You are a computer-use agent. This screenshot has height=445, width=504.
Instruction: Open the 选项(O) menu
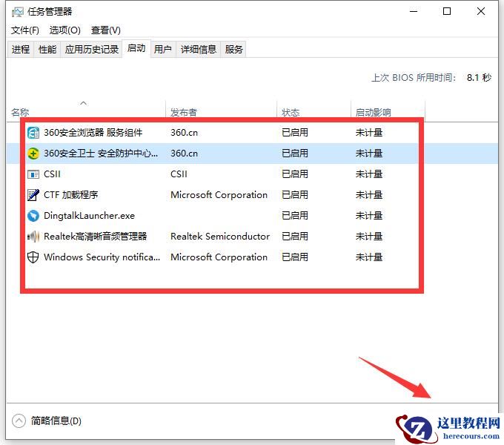tap(65, 30)
